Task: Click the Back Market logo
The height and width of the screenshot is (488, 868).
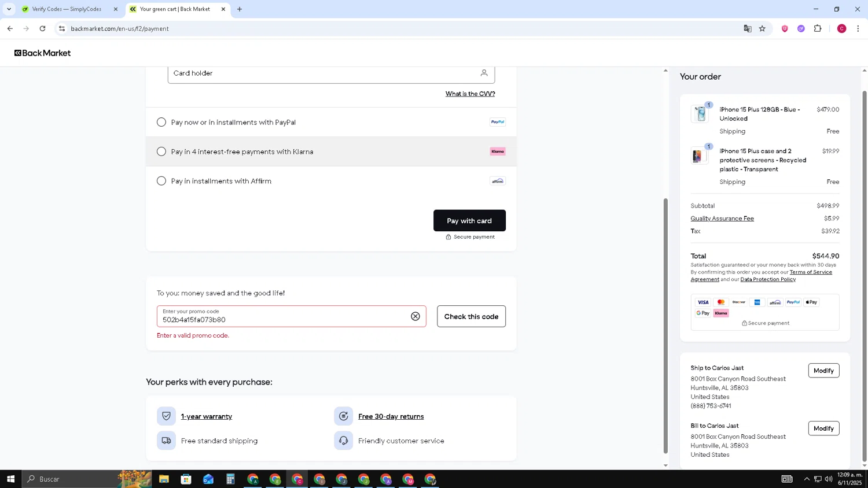Action: (42, 53)
